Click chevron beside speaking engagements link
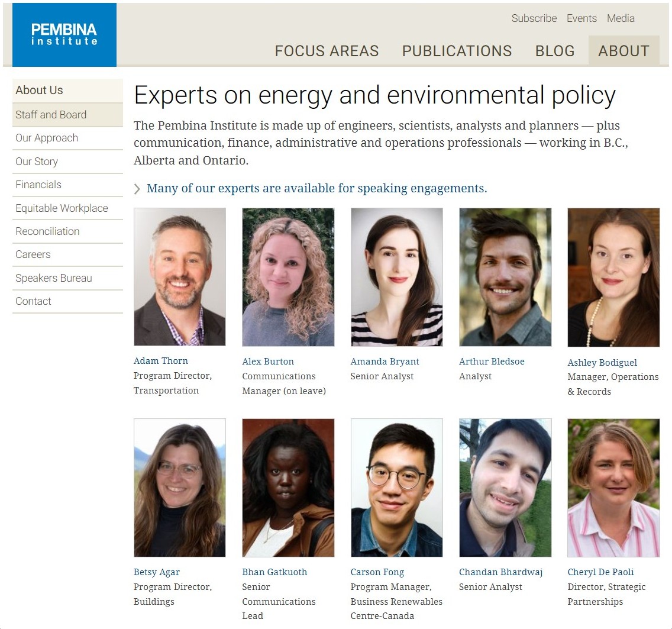Viewport: 672px width, 629px height. click(x=137, y=189)
